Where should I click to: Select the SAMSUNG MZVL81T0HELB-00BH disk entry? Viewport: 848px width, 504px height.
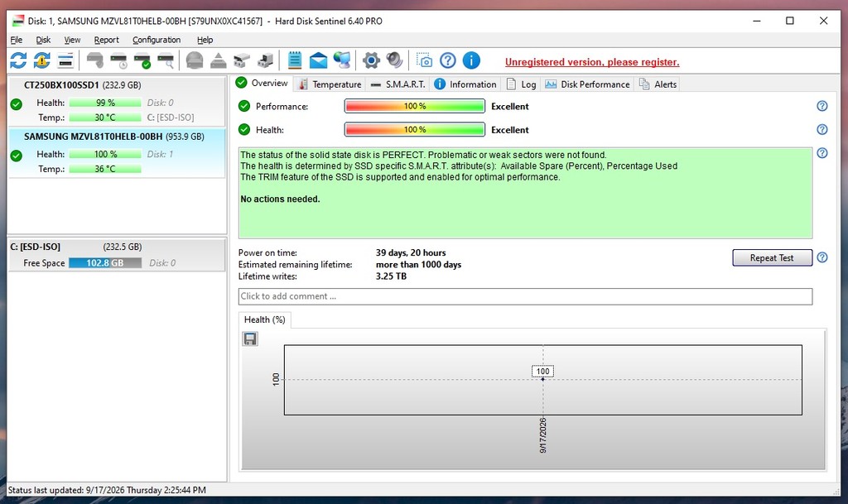pos(116,153)
